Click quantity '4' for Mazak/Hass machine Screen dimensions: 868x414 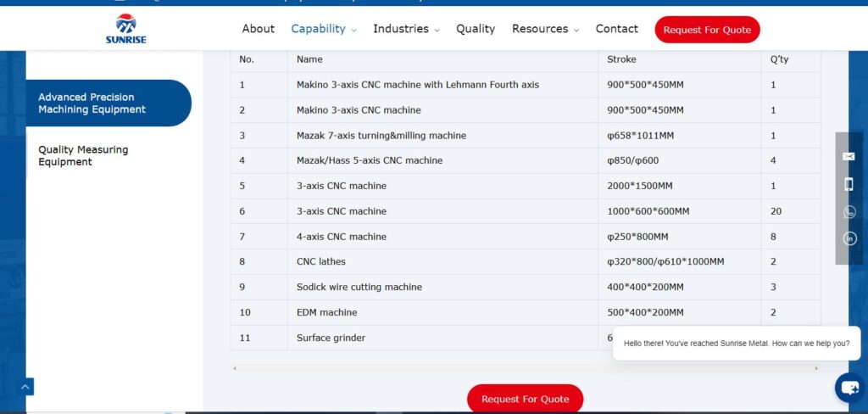click(x=773, y=160)
